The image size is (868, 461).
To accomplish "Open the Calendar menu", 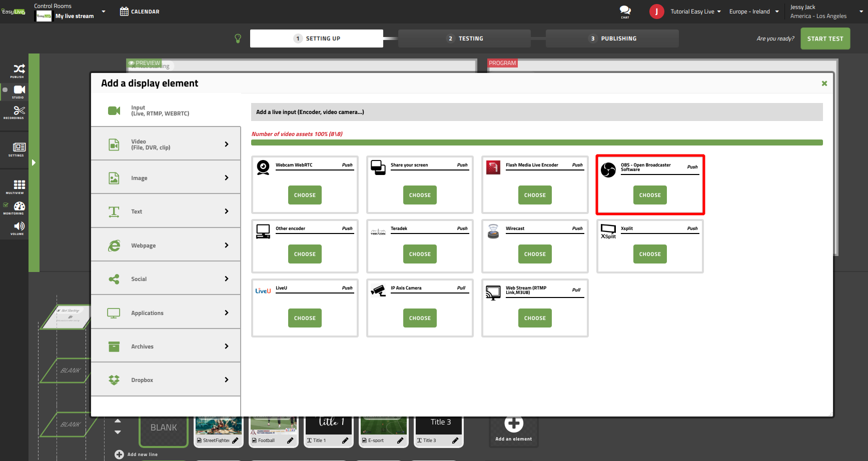I will coord(140,11).
